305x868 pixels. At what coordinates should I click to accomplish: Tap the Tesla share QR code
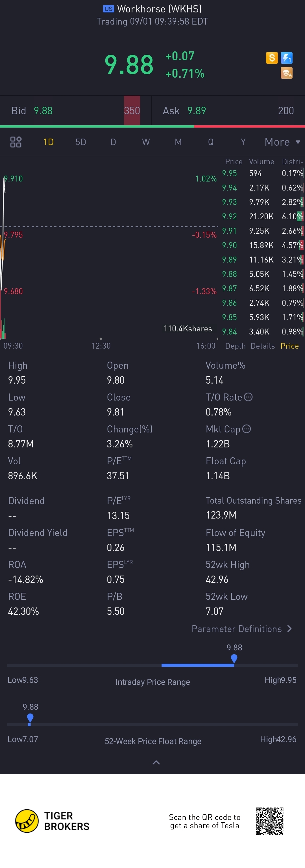[x=270, y=821]
